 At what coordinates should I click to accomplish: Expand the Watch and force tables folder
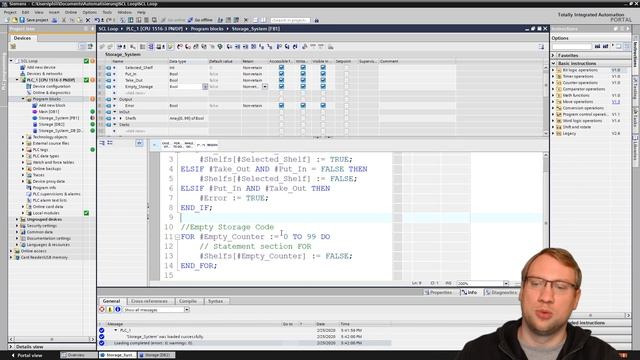tap(23, 162)
